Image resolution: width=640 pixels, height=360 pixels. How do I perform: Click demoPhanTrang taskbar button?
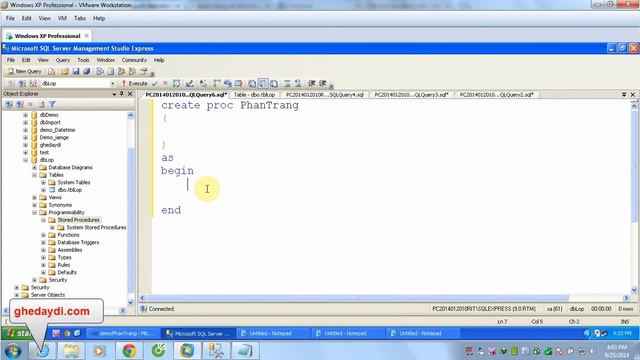point(124,333)
